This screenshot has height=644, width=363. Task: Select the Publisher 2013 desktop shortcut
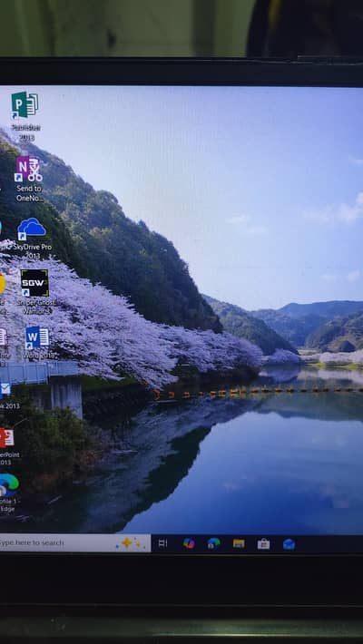[x=25, y=115]
